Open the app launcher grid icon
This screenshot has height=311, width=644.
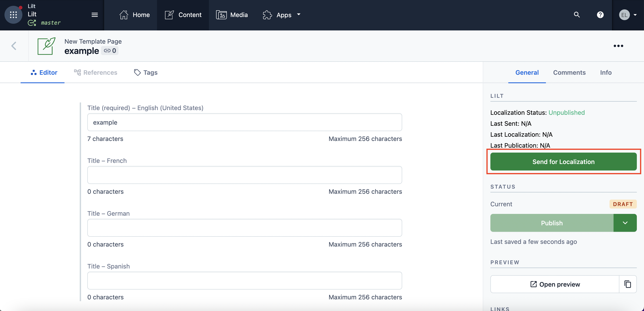[13, 15]
